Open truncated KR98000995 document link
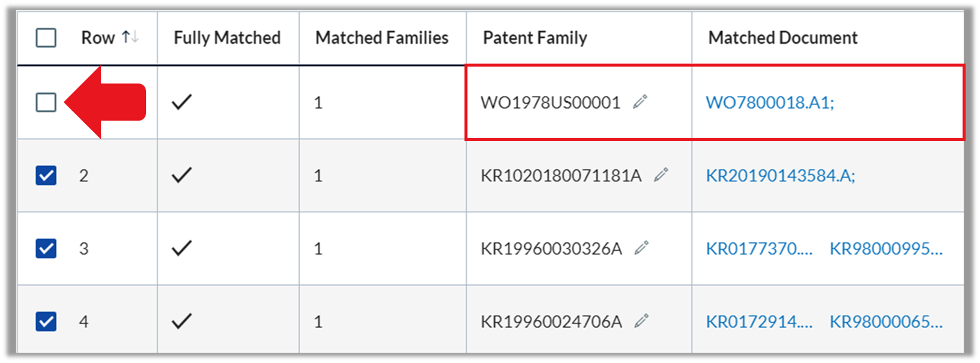This screenshot has width=980, height=363. [x=886, y=248]
